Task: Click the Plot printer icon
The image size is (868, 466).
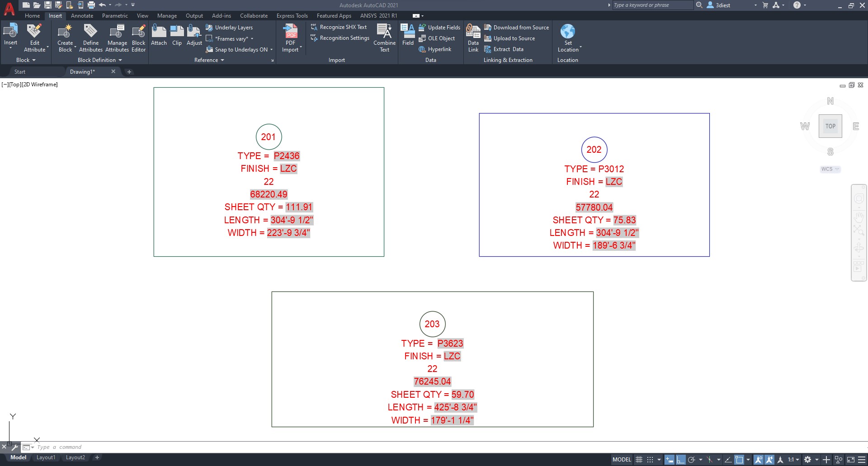Action: coord(91,5)
